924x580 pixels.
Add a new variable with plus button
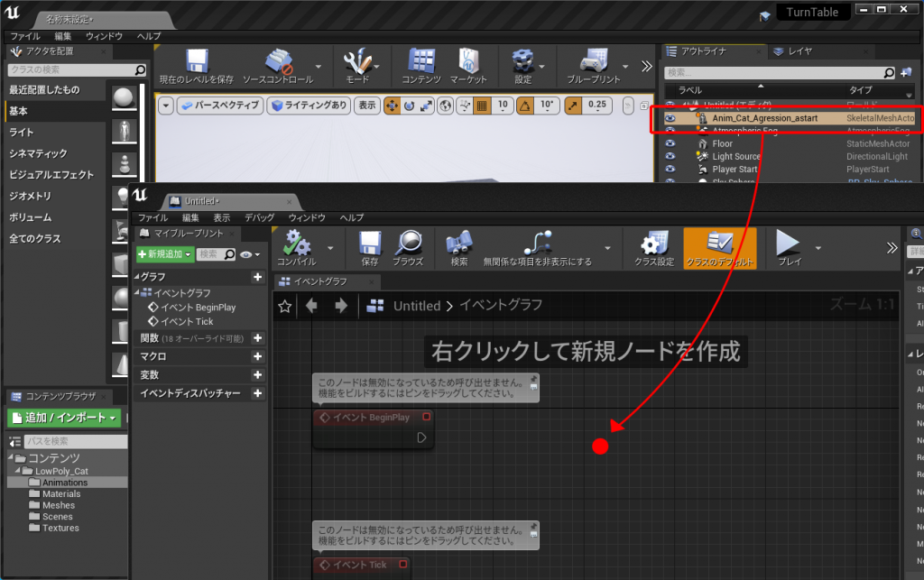point(257,375)
